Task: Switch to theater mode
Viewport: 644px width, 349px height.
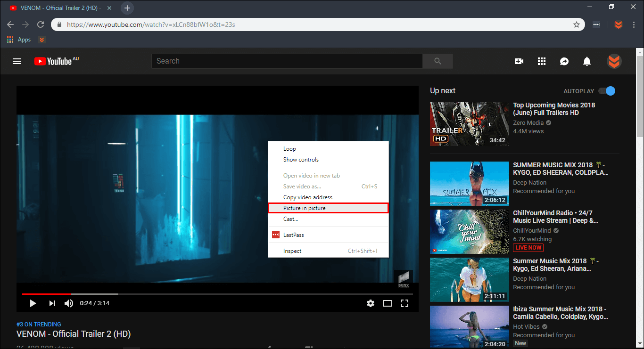Action: pyautogui.click(x=388, y=303)
